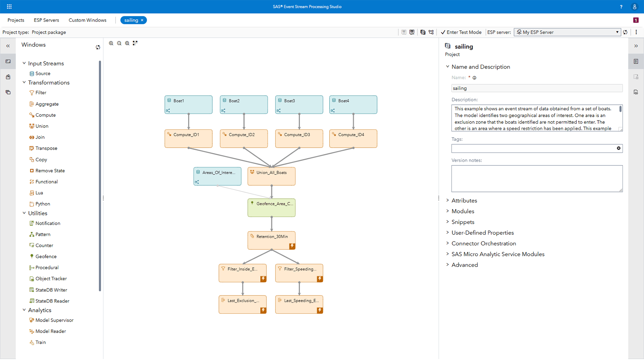
Task: Switch to the Projects tab
Action: coord(16,20)
